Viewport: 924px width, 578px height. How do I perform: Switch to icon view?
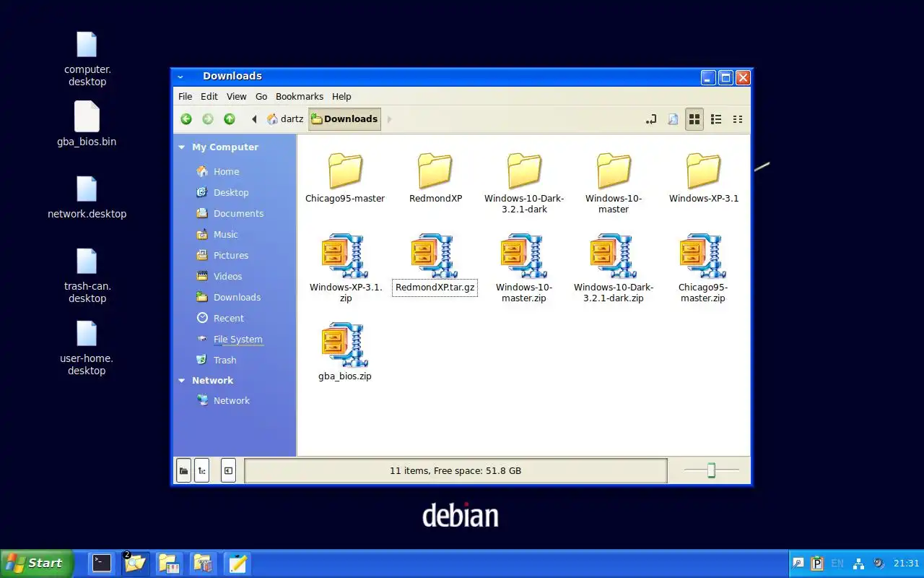click(694, 119)
